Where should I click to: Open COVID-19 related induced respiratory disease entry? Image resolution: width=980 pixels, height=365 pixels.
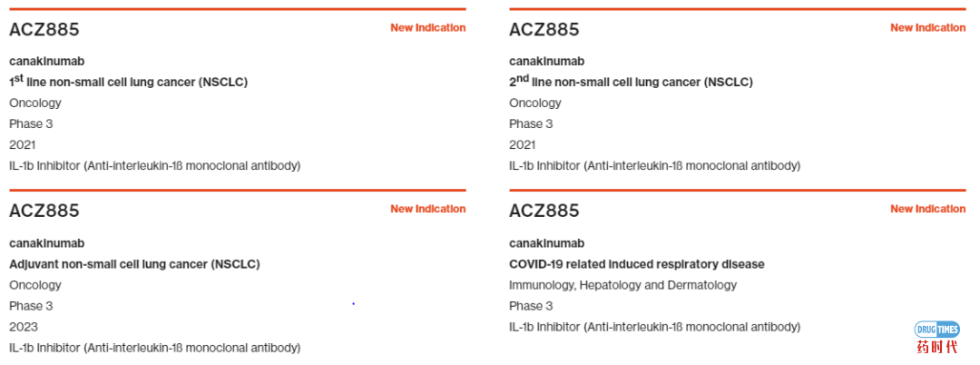coord(636,264)
